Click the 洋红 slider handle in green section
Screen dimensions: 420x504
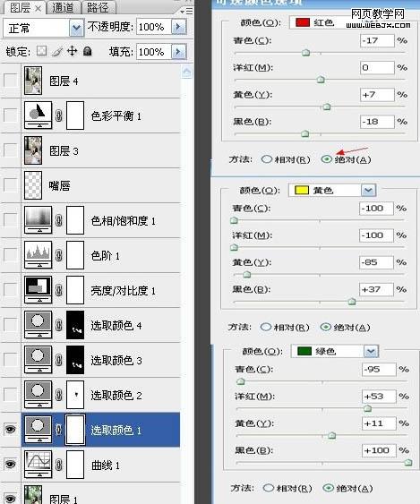[x=367, y=408]
